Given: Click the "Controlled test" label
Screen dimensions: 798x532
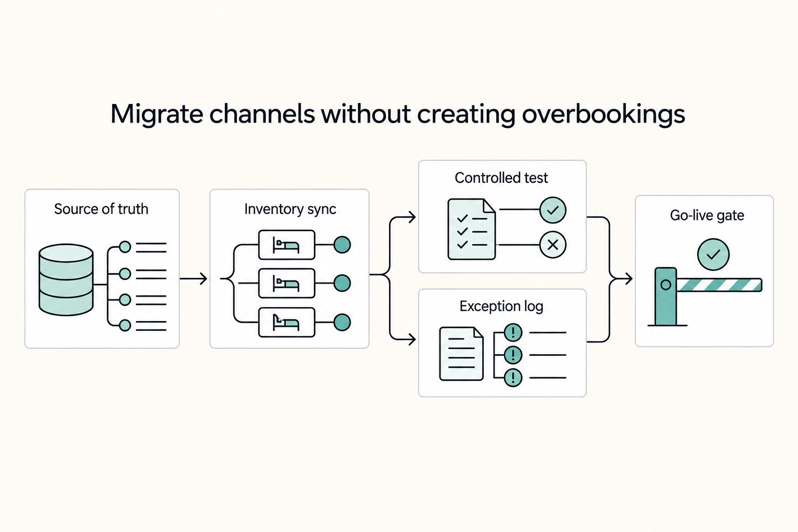Looking at the screenshot, I should pos(501,178).
